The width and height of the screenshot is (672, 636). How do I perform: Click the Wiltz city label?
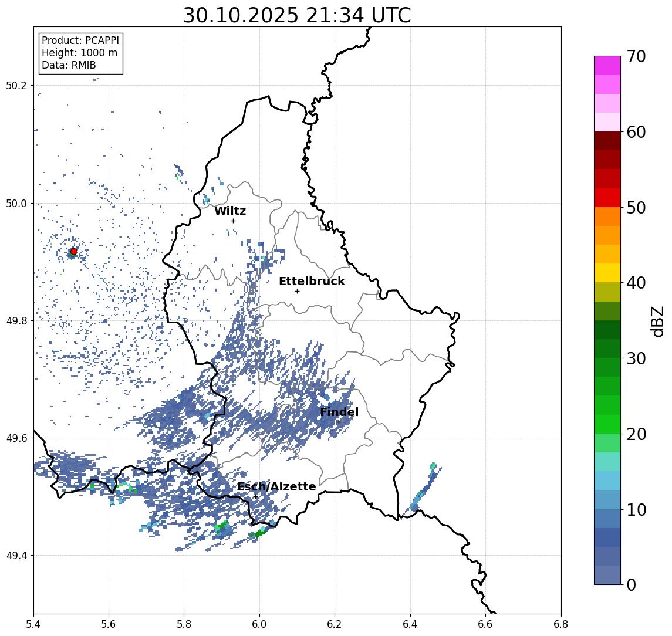pyautogui.click(x=230, y=211)
